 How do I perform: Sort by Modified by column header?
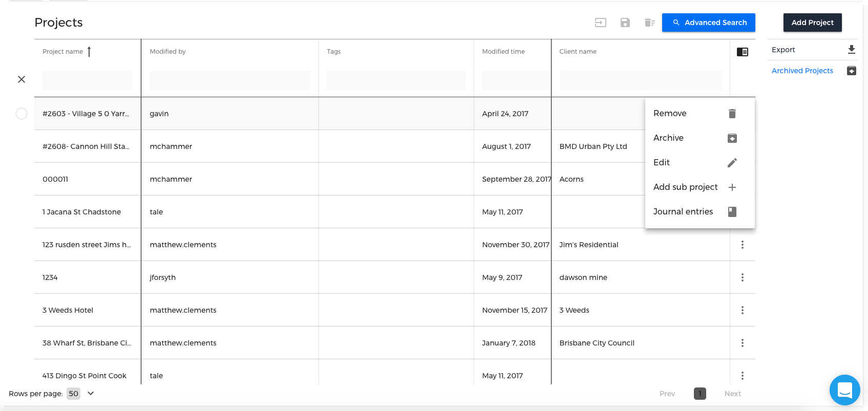click(167, 52)
